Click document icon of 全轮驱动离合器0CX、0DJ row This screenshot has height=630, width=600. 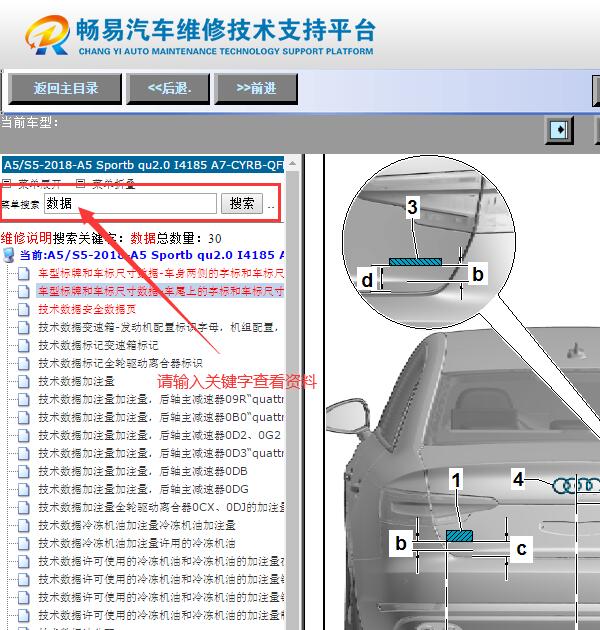(x=24, y=507)
